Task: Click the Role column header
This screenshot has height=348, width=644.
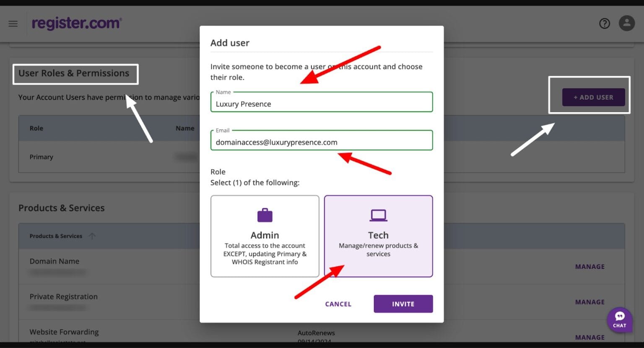Action: 36,128
